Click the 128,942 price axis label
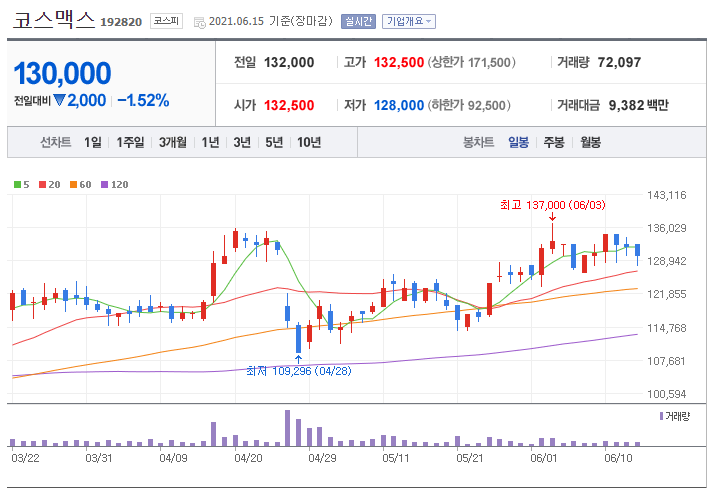 click(666, 261)
